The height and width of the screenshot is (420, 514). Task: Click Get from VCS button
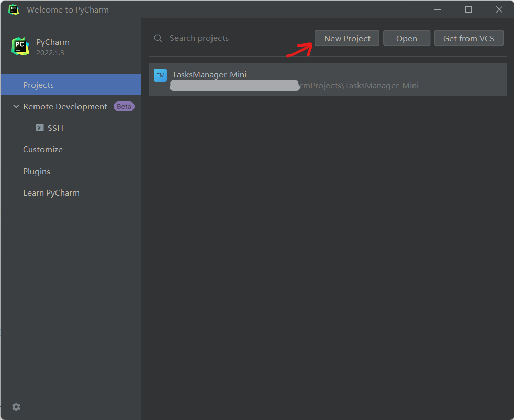click(468, 38)
